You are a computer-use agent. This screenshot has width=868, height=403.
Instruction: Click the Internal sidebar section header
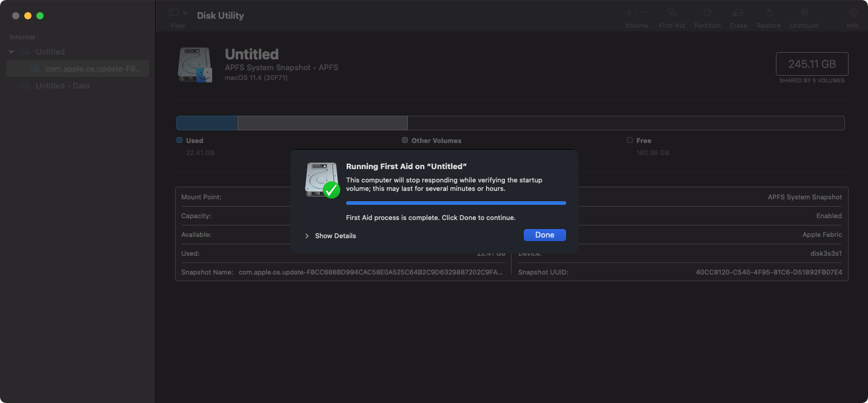pos(22,37)
